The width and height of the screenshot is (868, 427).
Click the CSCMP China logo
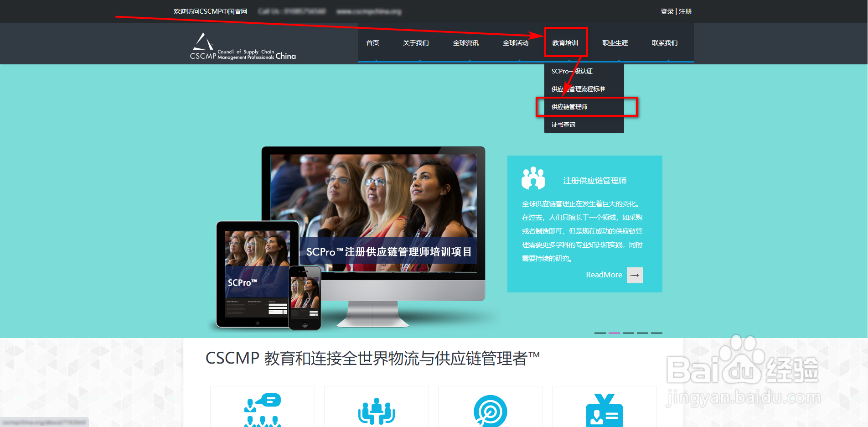click(243, 46)
